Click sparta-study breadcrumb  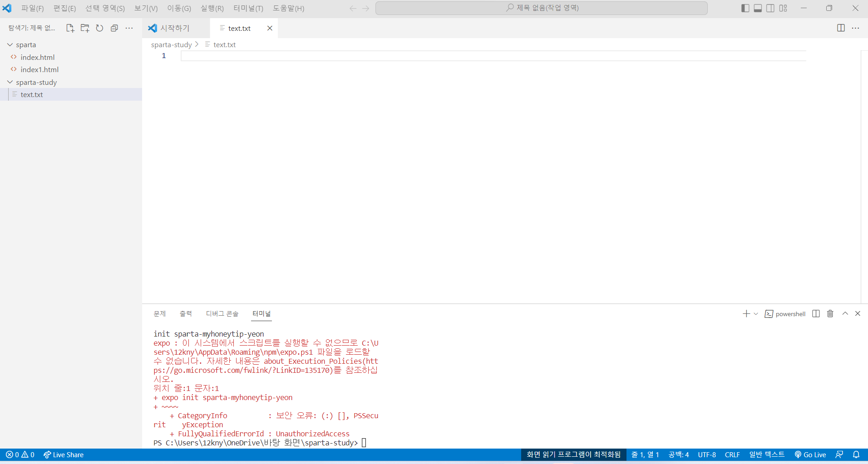pyautogui.click(x=171, y=44)
